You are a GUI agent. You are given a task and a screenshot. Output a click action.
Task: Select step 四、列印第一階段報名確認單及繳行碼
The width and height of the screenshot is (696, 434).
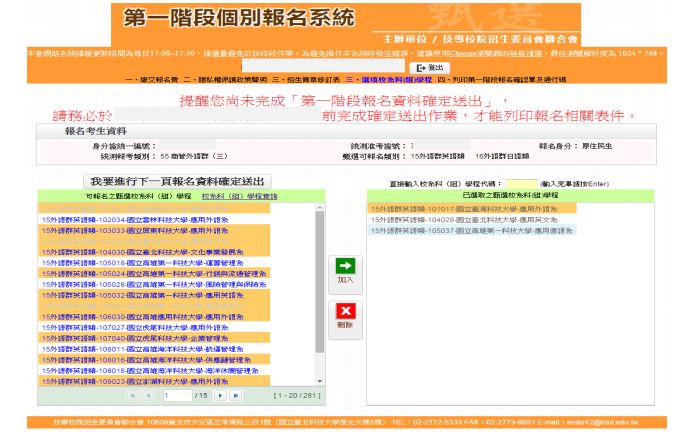[502, 80]
